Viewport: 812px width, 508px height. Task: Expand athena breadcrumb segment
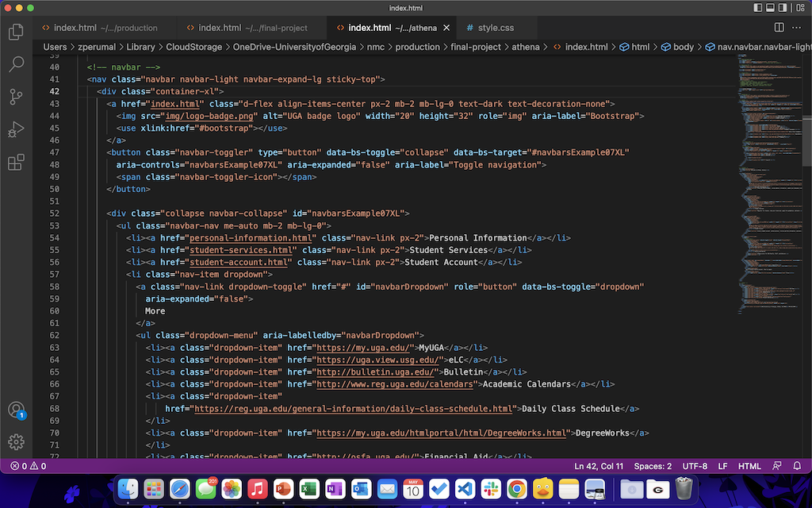pos(526,47)
